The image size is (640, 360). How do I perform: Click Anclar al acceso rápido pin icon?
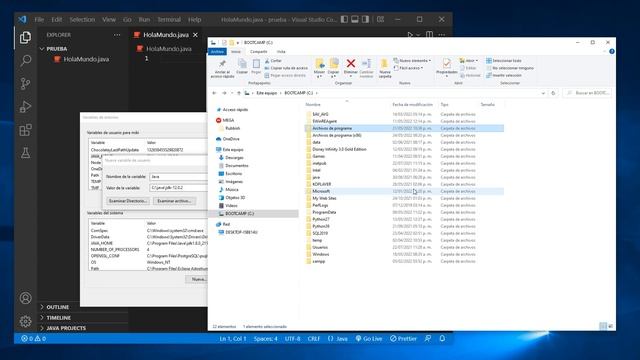222,64
